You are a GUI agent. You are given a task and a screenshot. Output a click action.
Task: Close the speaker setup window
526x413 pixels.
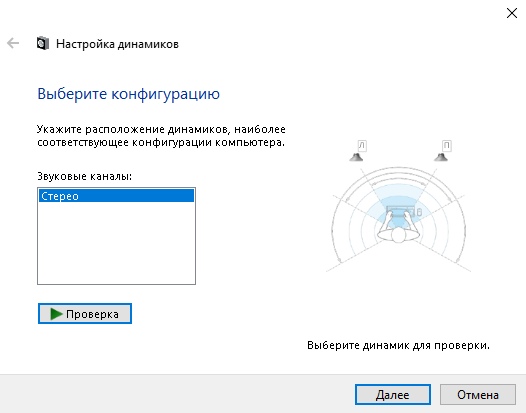click(512, 13)
